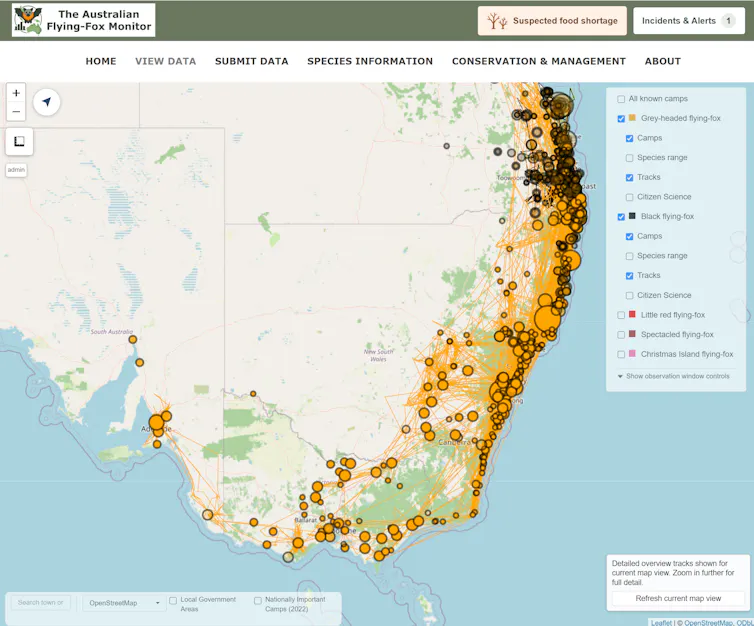
Task: Toggle Local Government Areas overlay
Action: click(x=173, y=601)
